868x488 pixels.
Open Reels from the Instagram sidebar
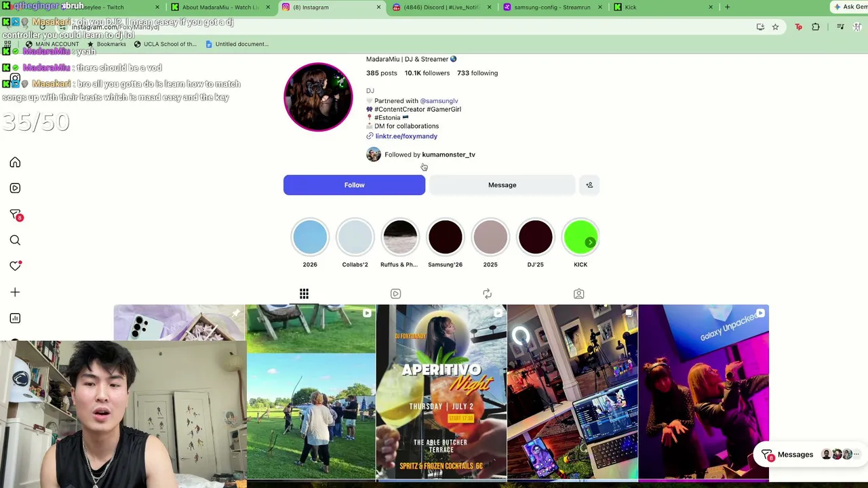[x=15, y=188]
